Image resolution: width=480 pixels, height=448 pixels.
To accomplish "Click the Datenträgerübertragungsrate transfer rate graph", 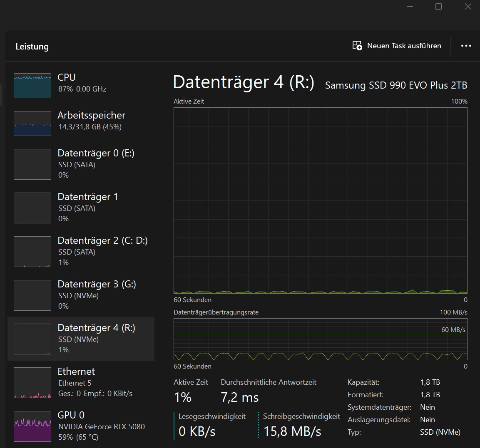I will [x=320, y=339].
